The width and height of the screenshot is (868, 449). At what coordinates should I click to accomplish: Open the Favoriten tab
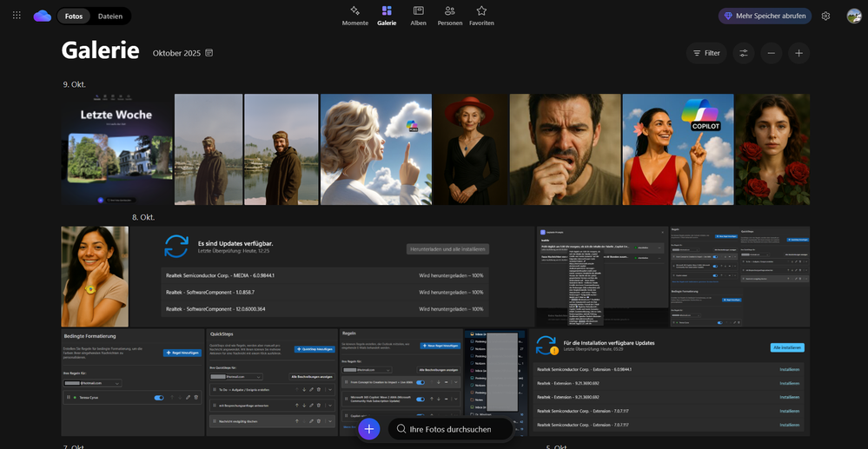tap(481, 16)
